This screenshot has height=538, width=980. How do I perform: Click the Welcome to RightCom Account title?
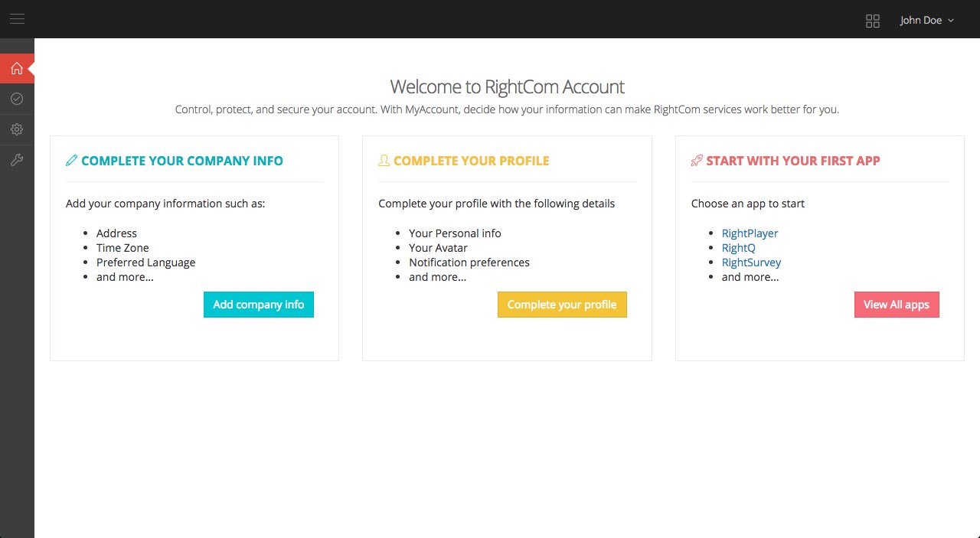(x=507, y=86)
